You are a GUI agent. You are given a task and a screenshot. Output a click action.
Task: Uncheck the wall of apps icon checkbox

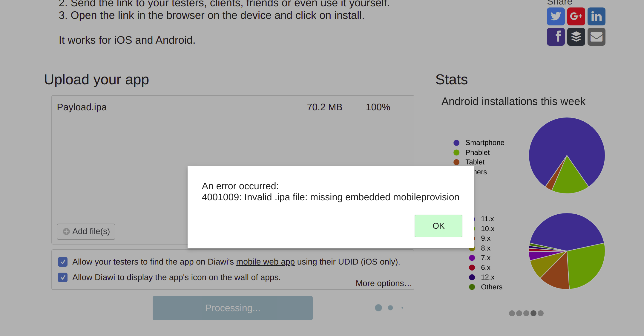(x=63, y=277)
